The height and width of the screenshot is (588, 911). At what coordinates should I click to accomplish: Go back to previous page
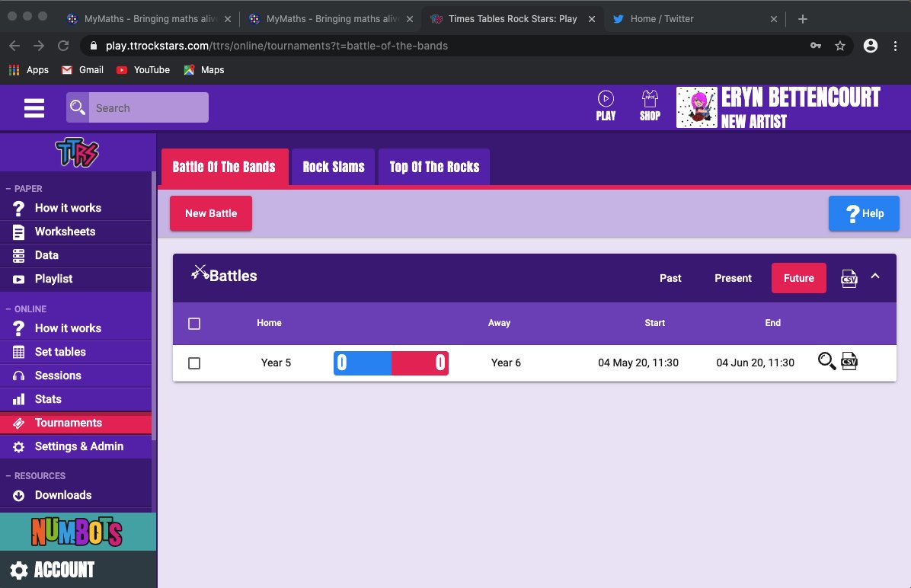pos(14,46)
